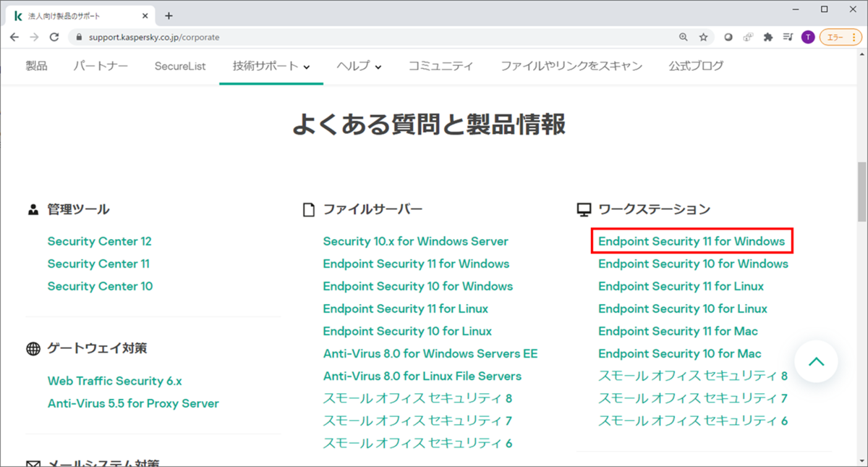Click the ファイルサーバー document icon

click(308, 209)
